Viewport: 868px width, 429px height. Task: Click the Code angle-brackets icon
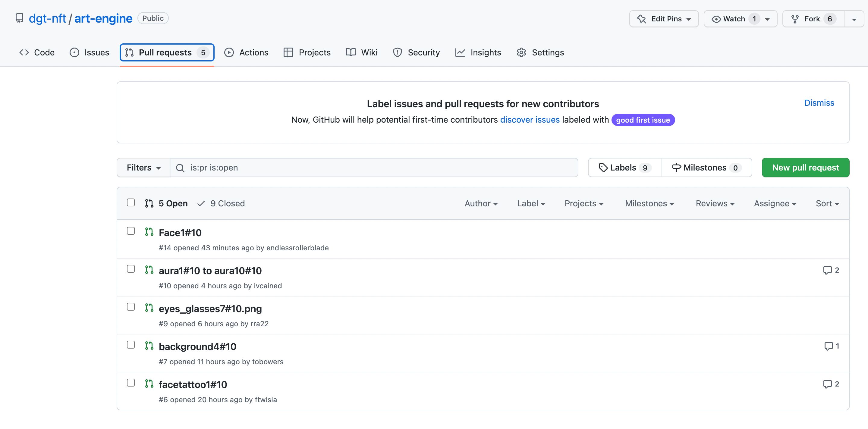tap(24, 52)
